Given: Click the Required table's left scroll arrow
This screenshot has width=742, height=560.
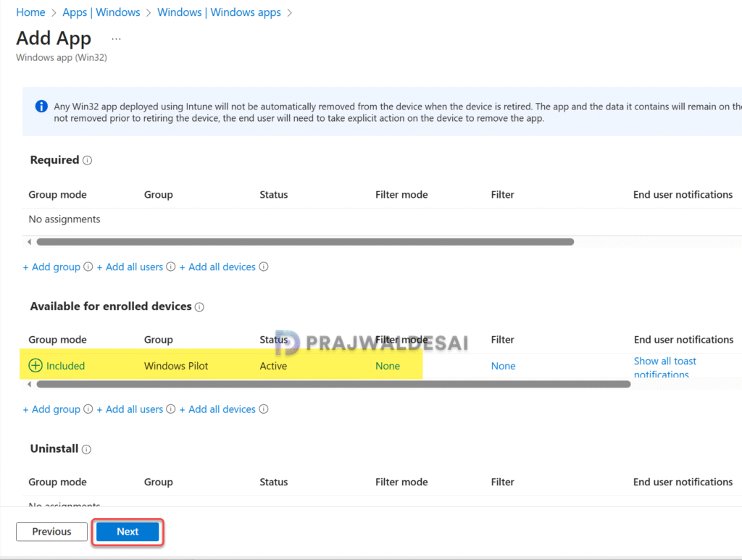Looking at the screenshot, I should tap(29, 242).
